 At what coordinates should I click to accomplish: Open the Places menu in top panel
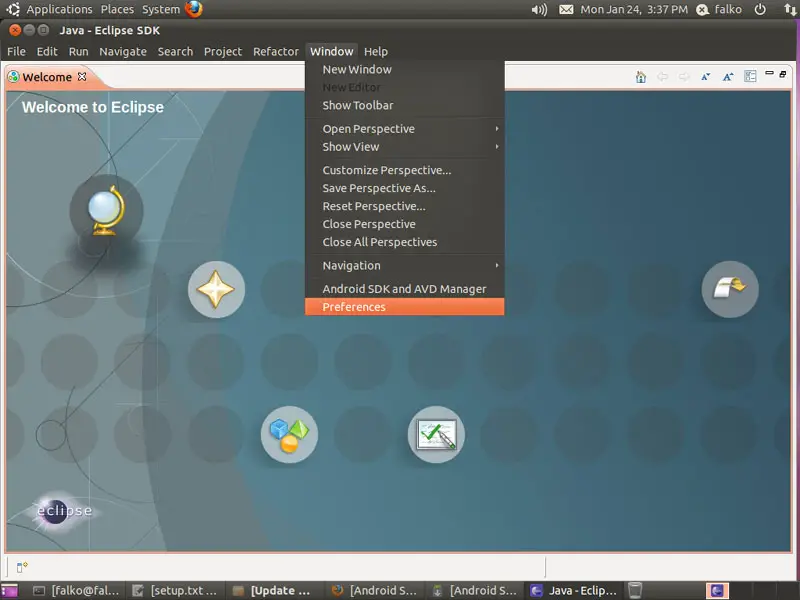click(117, 10)
